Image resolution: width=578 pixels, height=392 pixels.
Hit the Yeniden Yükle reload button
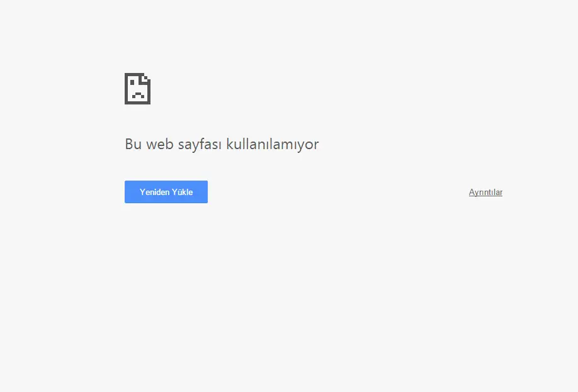pyautogui.click(x=166, y=192)
